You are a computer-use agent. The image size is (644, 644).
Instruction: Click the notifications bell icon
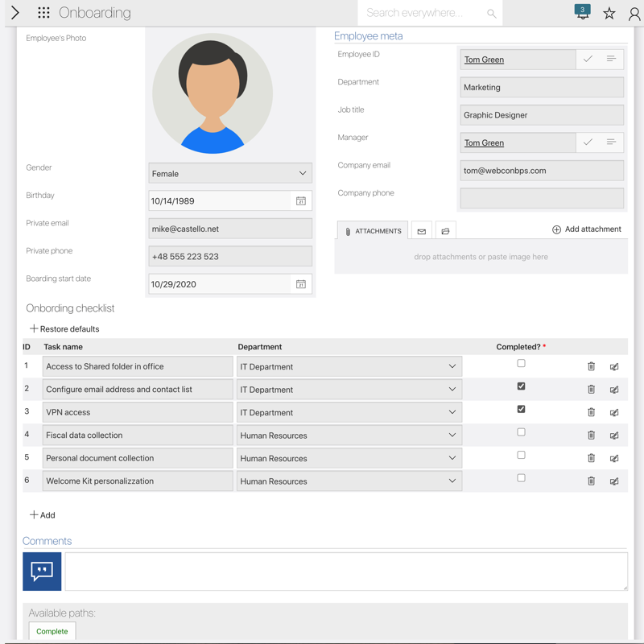pyautogui.click(x=582, y=13)
